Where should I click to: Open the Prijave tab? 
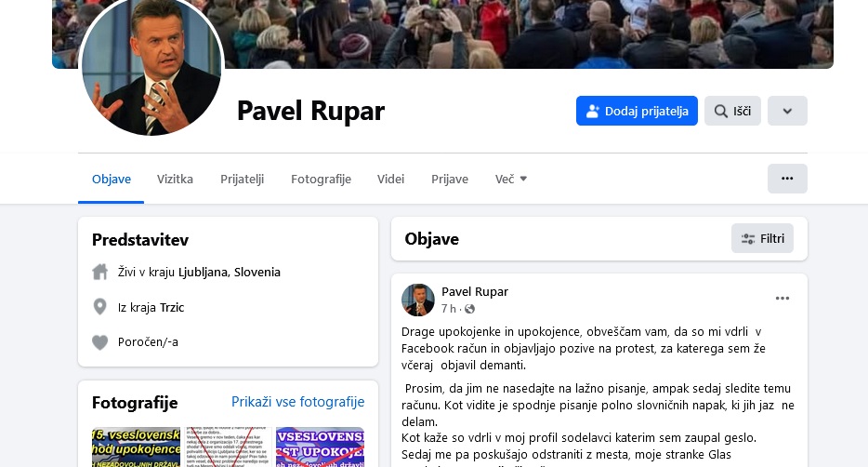tap(450, 179)
